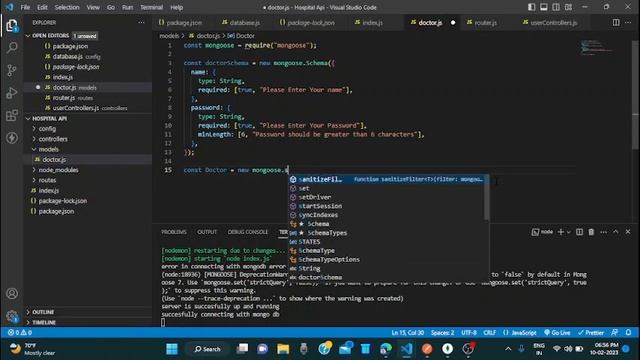Viewport: 640px width, 360px height.
Task: Open notifications bell in status bar
Action: tap(629, 333)
